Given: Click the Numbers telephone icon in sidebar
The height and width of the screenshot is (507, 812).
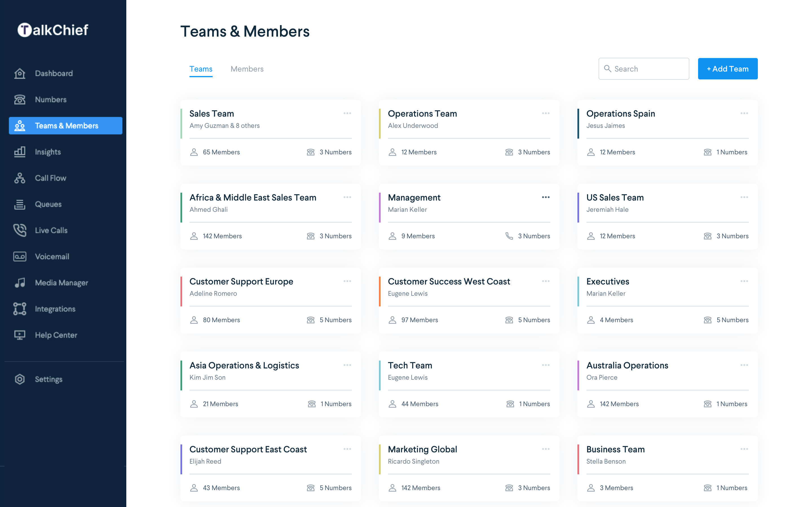Looking at the screenshot, I should pos(19,100).
